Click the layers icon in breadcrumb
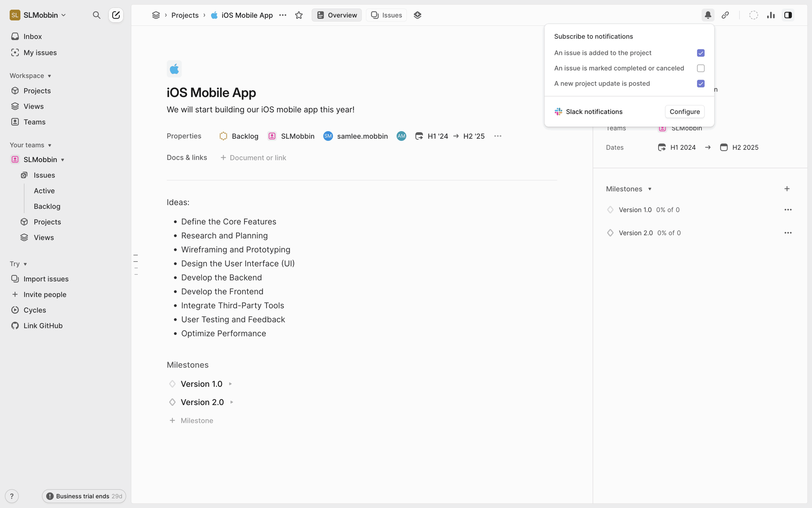Image resolution: width=812 pixels, height=508 pixels. click(156, 15)
